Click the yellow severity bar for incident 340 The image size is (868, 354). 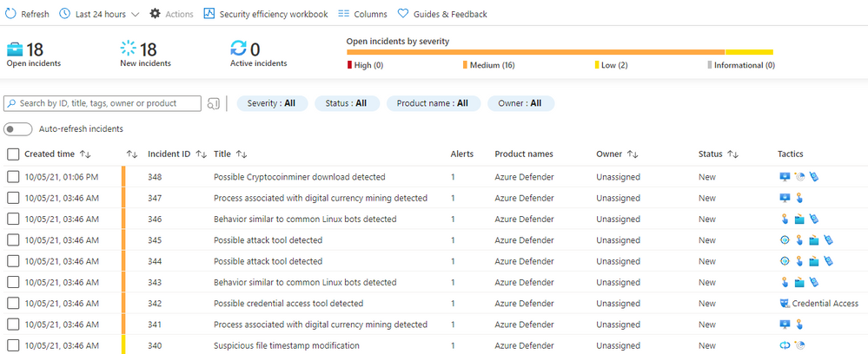pos(123,345)
